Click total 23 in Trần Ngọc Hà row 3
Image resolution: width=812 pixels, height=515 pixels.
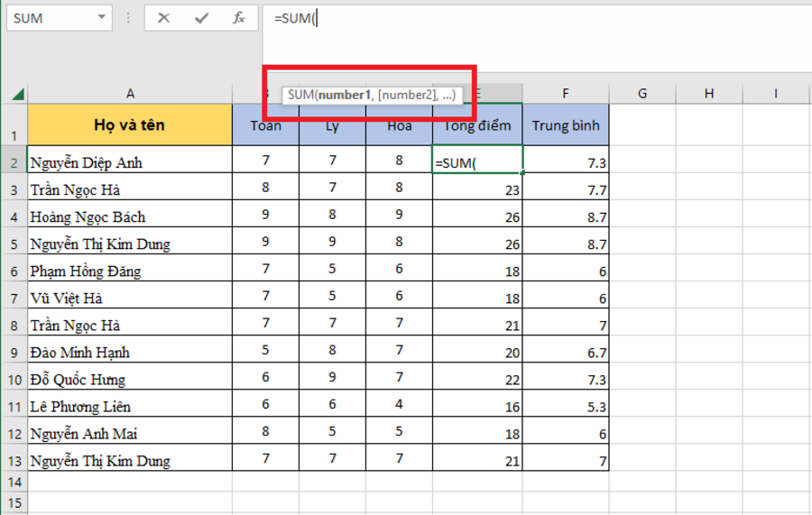477,187
